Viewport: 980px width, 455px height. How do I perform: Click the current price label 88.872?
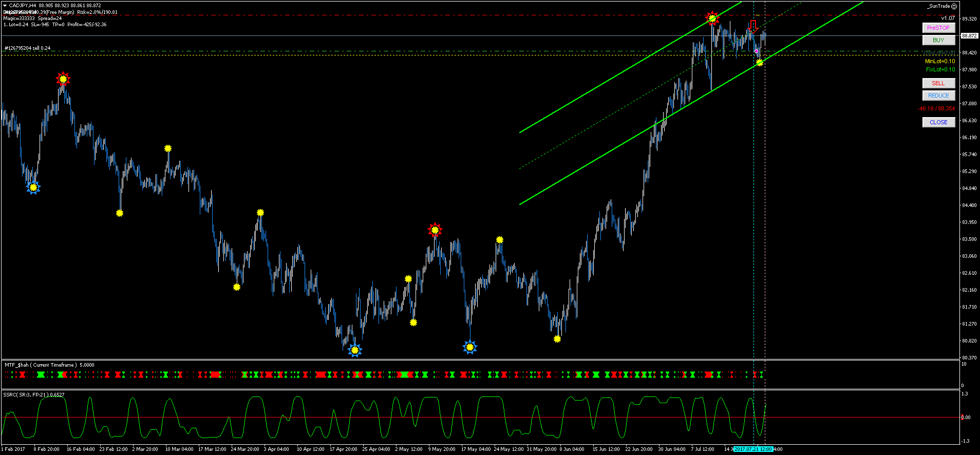pyautogui.click(x=970, y=36)
